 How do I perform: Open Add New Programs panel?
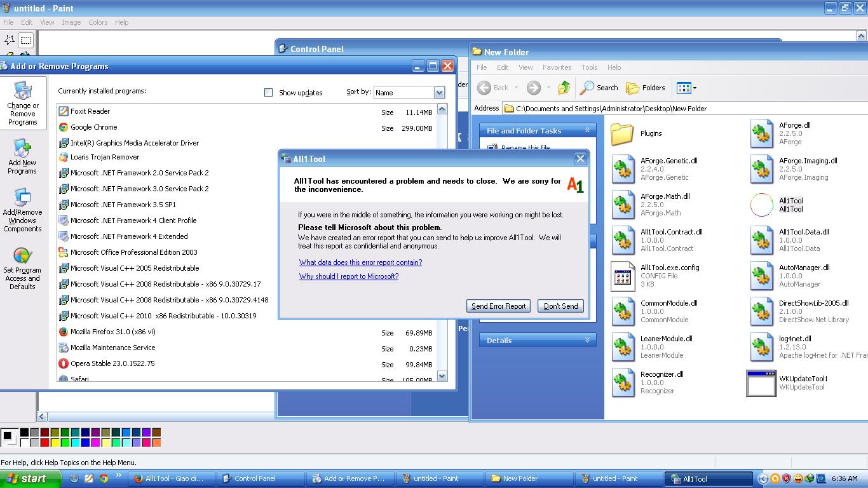point(22,156)
